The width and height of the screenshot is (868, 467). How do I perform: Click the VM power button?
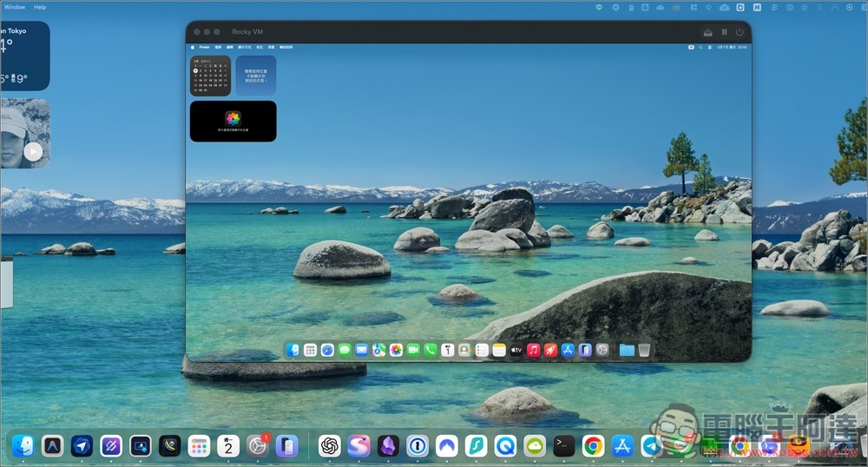click(x=740, y=32)
